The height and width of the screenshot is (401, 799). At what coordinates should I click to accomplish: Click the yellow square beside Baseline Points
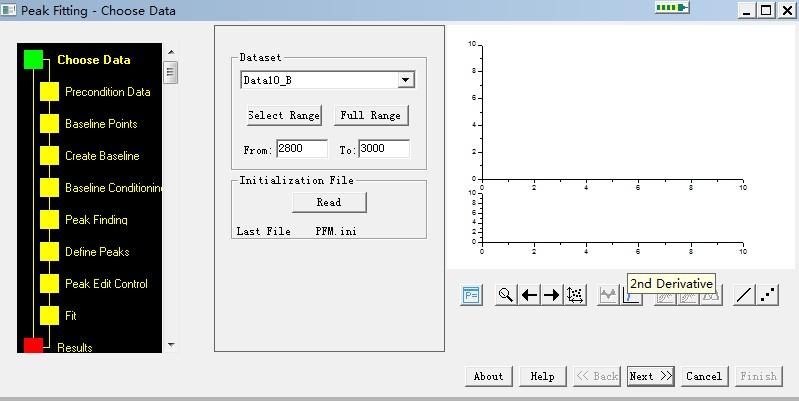[x=49, y=124]
